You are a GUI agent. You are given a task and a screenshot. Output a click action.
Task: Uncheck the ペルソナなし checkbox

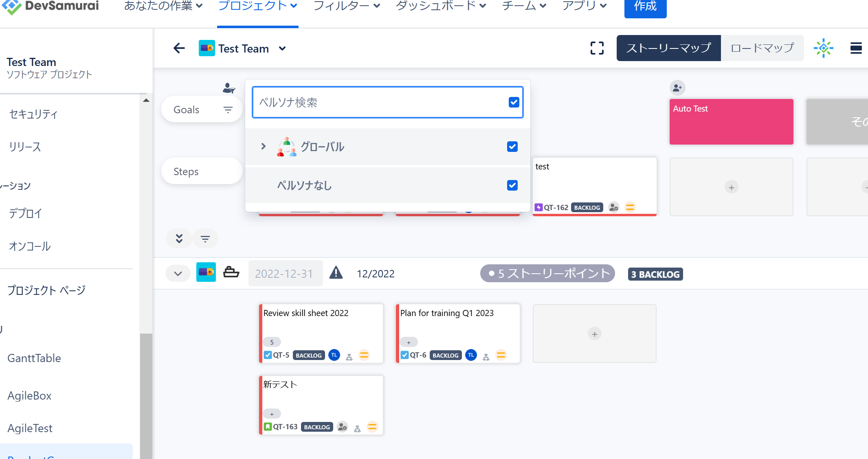[512, 185]
